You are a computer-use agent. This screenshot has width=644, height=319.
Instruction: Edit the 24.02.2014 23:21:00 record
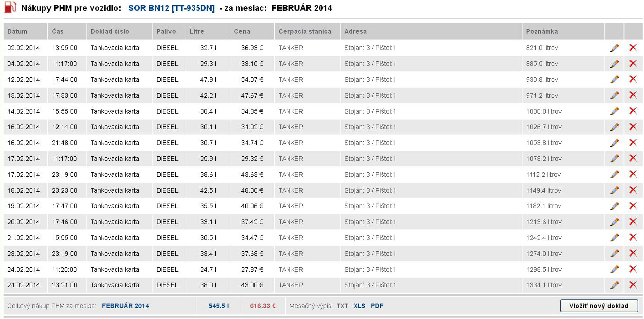coord(614,285)
